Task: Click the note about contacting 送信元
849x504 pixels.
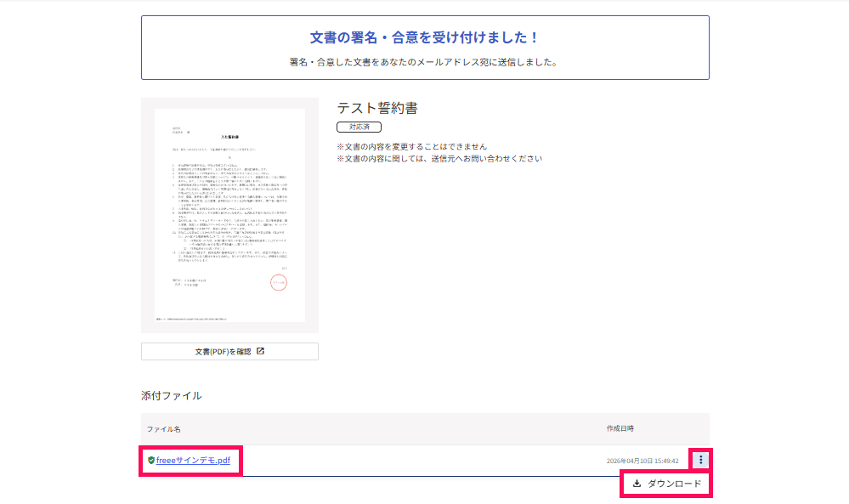Action: click(439, 159)
